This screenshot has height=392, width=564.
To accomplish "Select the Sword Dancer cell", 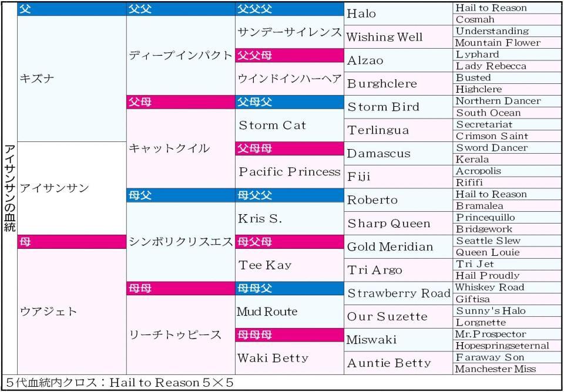I will pyautogui.click(x=507, y=148).
